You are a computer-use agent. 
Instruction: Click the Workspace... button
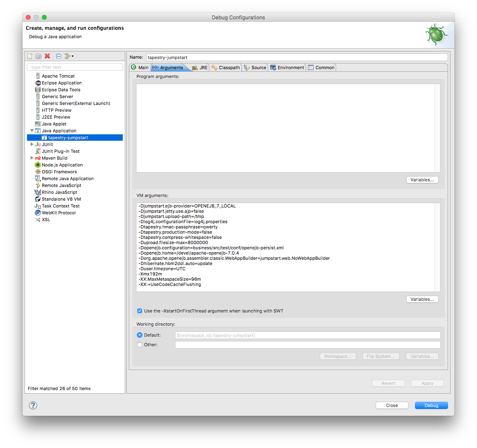338,356
